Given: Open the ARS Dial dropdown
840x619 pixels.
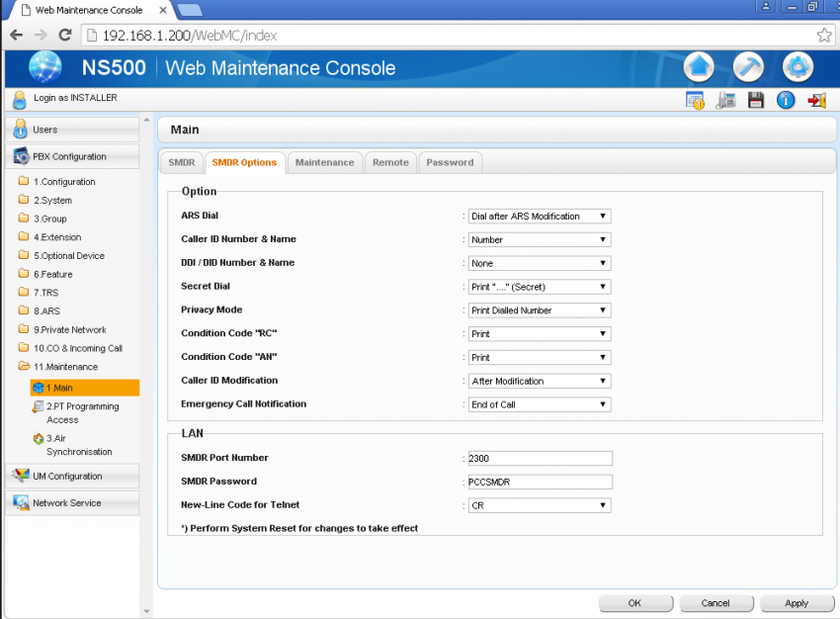Looking at the screenshot, I should 539,217.
